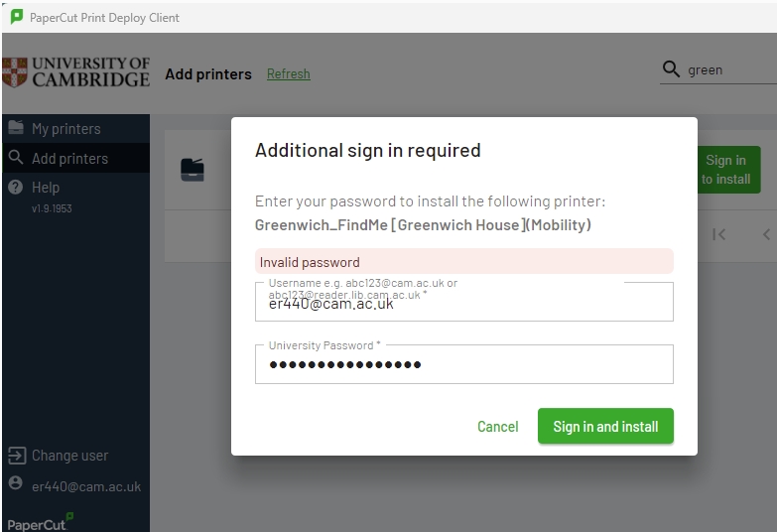Focus the search field containing "green"
The height and width of the screenshot is (532, 777).
pyautogui.click(x=729, y=70)
